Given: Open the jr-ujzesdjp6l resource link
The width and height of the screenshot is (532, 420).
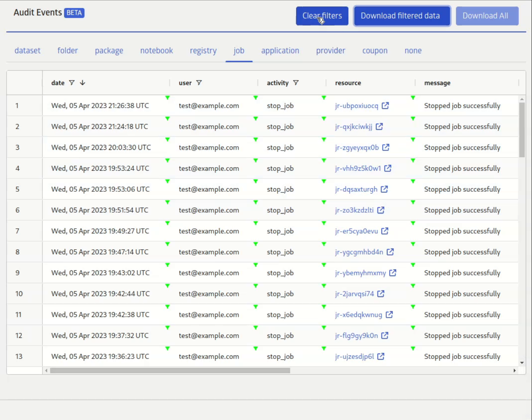Looking at the screenshot, I should (355, 357).
